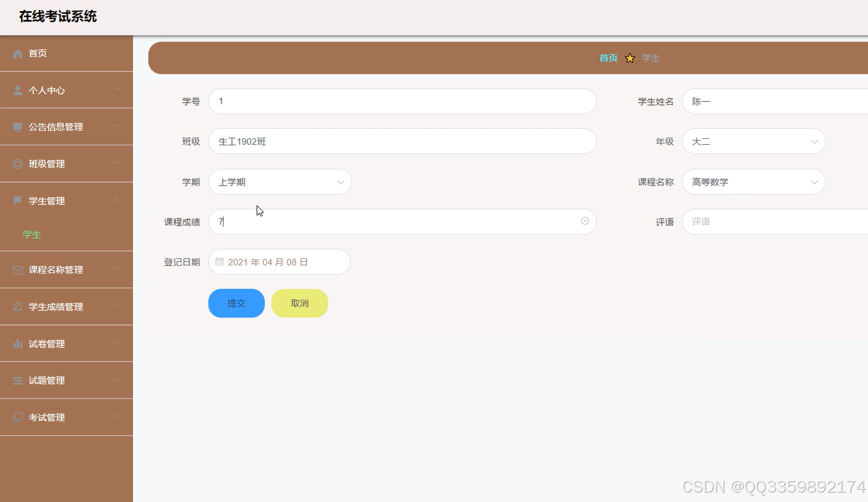The height and width of the screenshot is (502, 868).
Task: Open the 课程名称 dropdown showing 高等数学
Action: pyautogui.click(x=754, y=182)
